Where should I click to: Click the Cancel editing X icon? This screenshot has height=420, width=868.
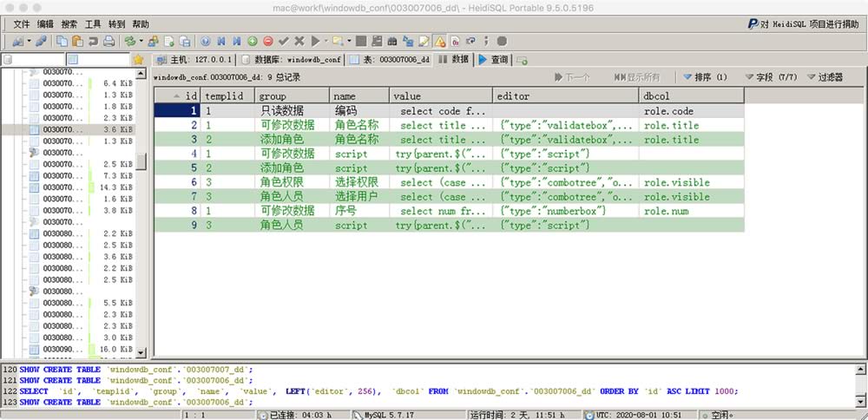tap(299, 41)
